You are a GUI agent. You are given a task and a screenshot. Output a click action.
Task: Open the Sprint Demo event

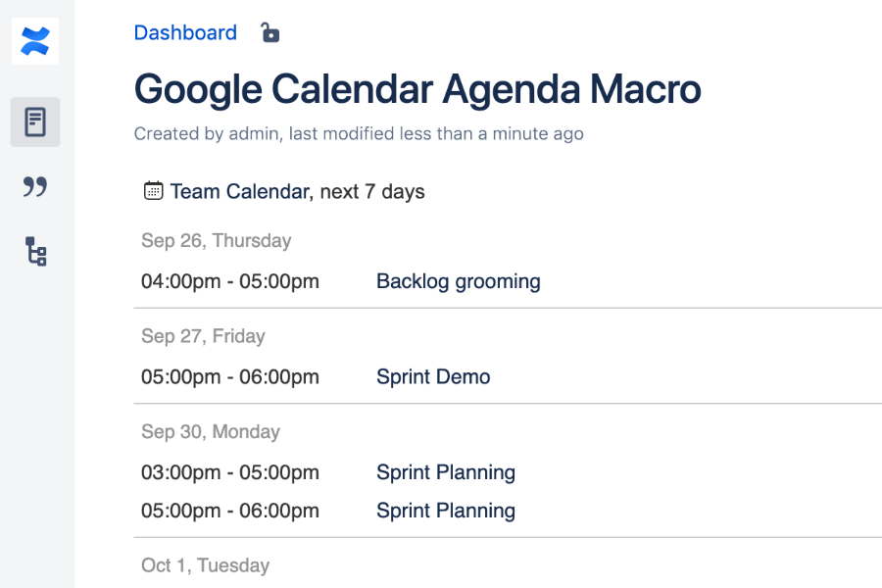point(433,377)
